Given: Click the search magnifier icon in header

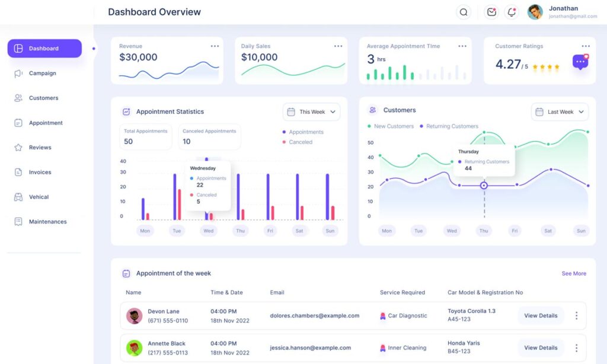Looking at the screenshot, I should 464,12.
